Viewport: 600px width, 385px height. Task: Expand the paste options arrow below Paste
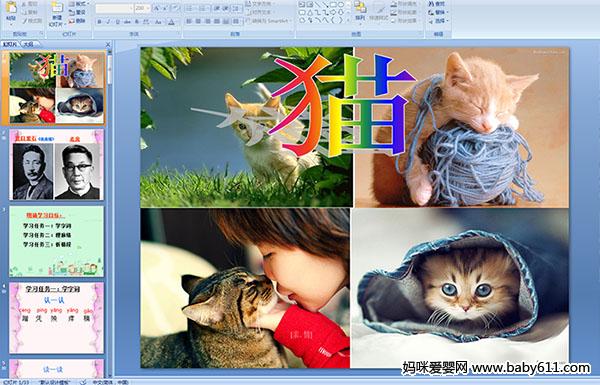point(11,24)
